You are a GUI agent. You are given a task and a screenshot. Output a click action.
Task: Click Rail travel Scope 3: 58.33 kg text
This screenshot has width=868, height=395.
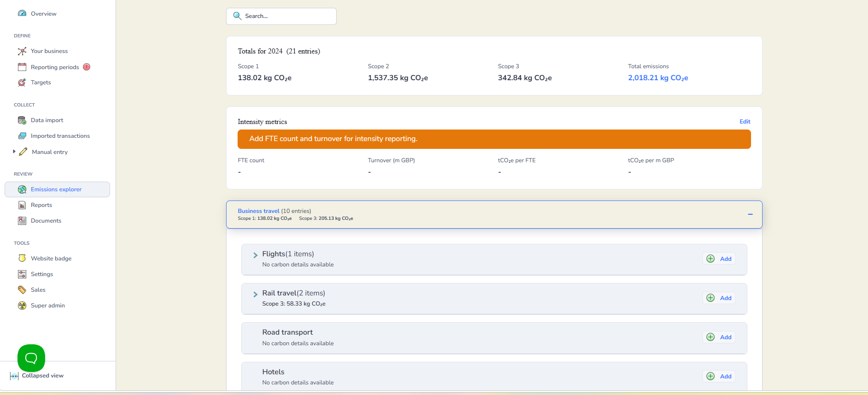point(294,304)
